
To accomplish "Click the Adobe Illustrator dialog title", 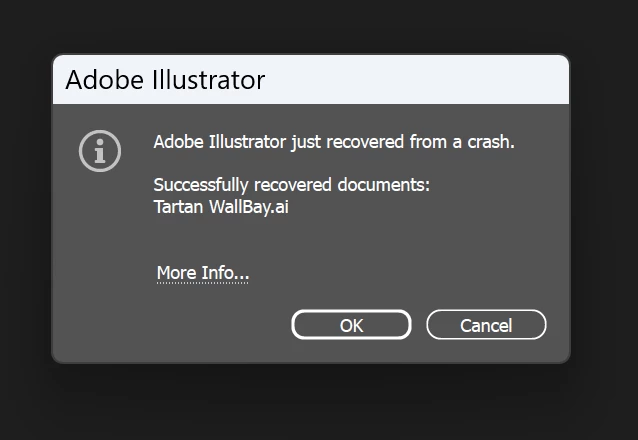I will click(x=165, y=80).
